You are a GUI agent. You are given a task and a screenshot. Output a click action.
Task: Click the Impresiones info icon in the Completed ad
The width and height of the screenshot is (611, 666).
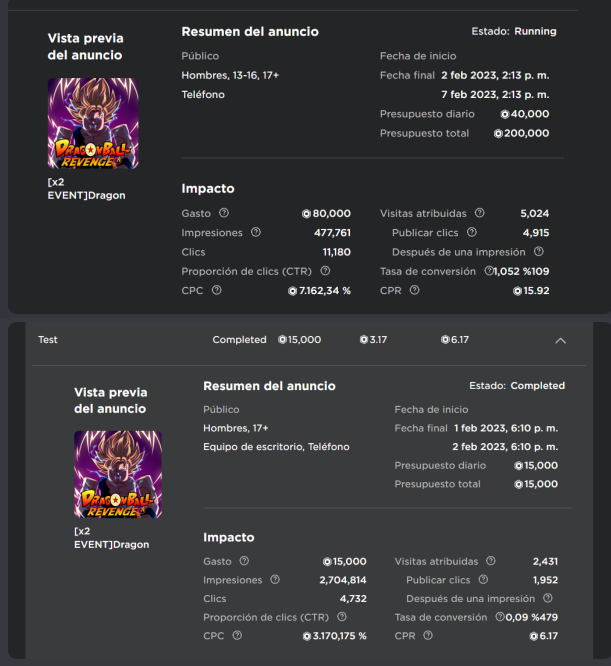tap(275, 579)
